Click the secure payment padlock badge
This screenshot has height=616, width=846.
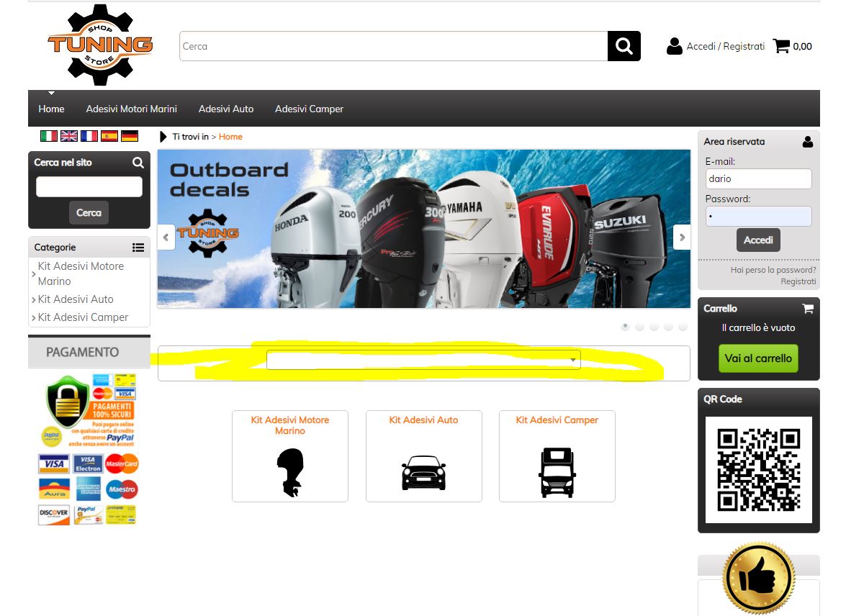(68, 402)
